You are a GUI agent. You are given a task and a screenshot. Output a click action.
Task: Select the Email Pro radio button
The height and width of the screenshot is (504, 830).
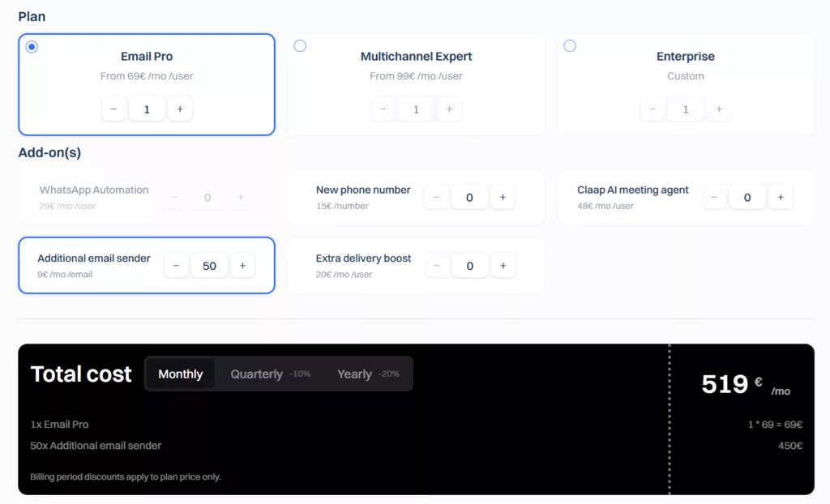[32, 47]
